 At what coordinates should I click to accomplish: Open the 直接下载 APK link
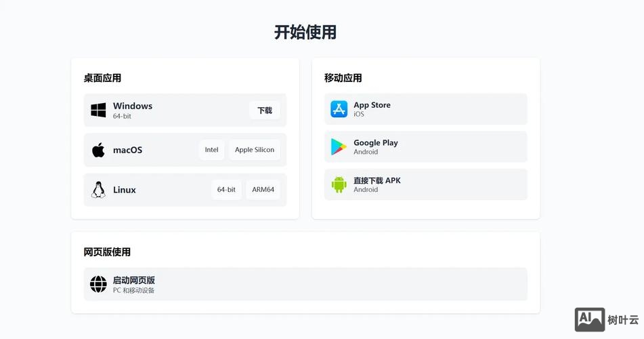[425, 184]
